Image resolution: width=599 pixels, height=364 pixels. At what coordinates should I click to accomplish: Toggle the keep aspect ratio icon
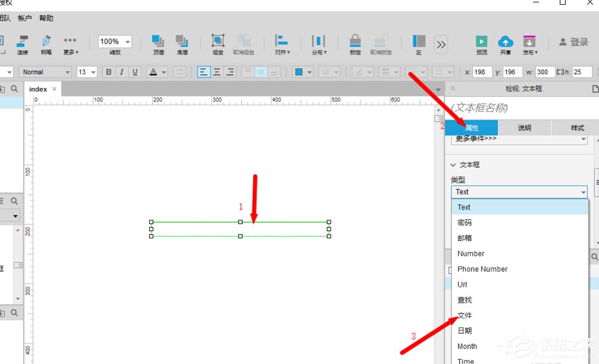560,72
